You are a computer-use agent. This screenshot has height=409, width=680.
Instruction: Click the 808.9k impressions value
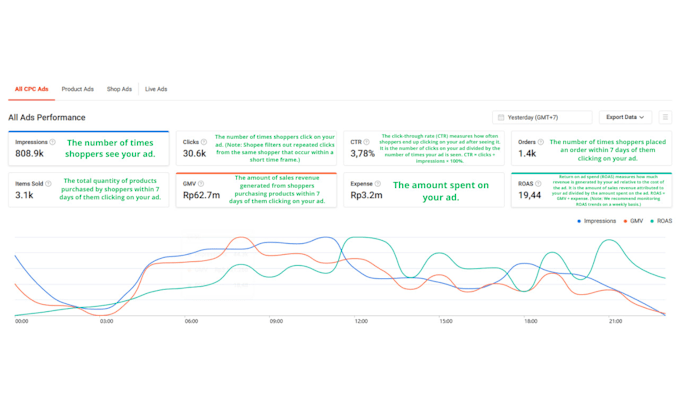coord(29,154)
